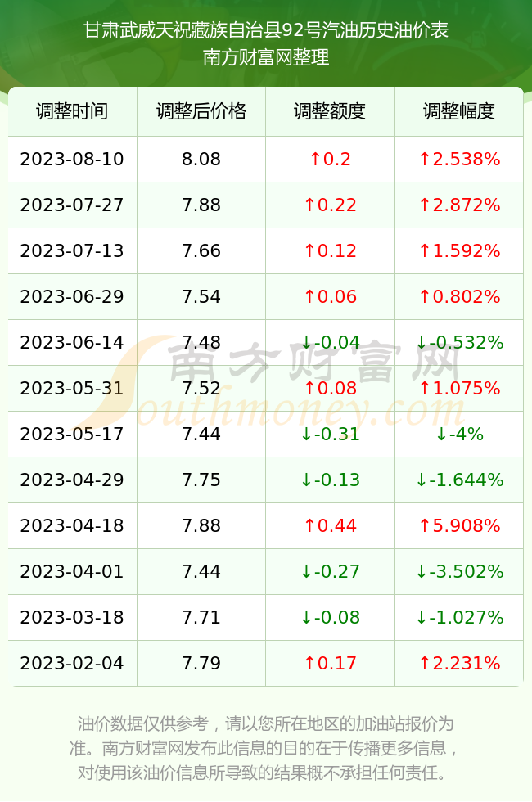Click the 调整后价格 column header
The image size is (532, 802).
201,111
